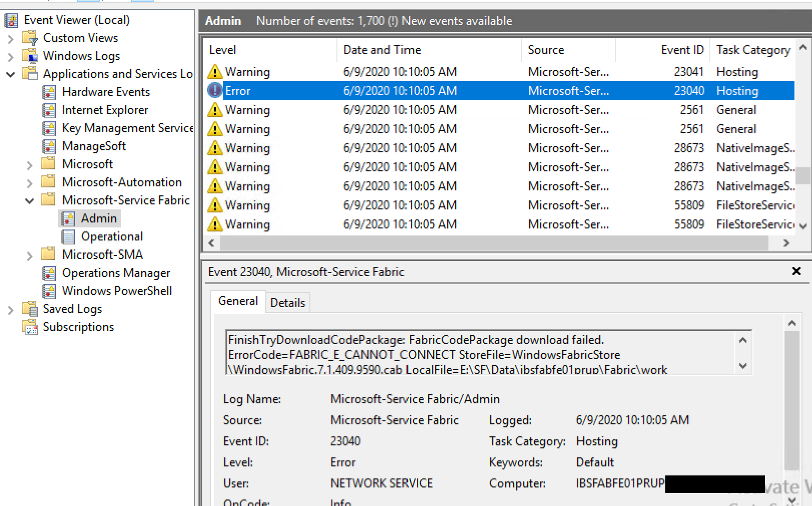Image resolution: width=812 pixels, height=506 pixels.
Task: Click the Microsoft folder icon in tree
Action: coord(49,164)
